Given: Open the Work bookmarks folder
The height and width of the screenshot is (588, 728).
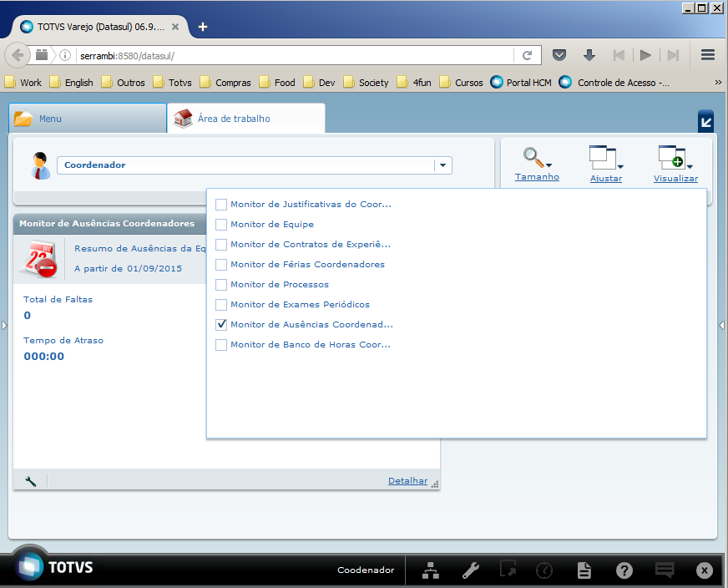Looking at the screenshot, I should coord(23,83).
